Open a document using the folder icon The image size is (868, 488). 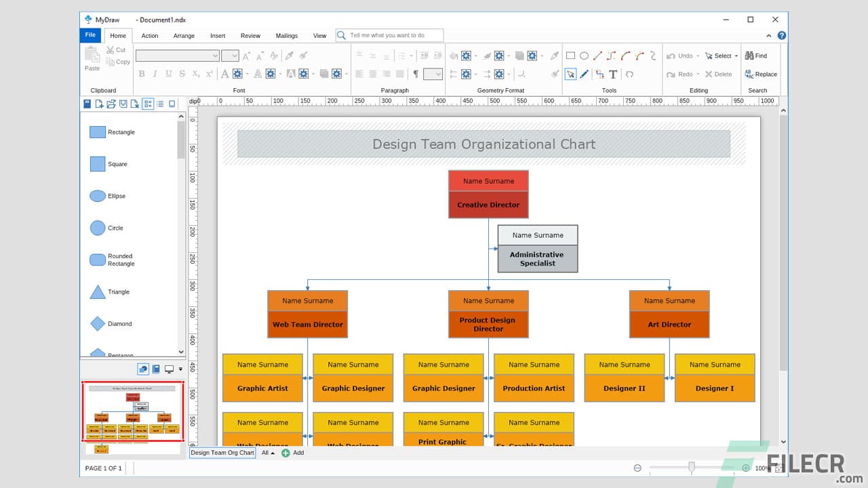(x=111, y=104)
